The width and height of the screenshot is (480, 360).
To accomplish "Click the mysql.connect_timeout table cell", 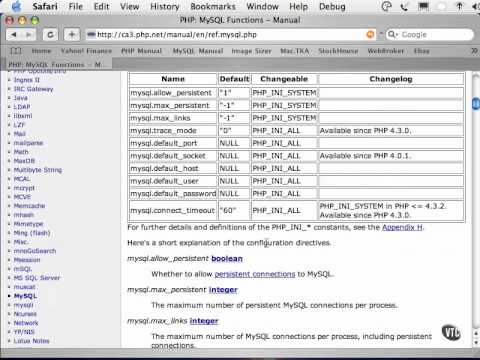I will (x=173, y=211).
